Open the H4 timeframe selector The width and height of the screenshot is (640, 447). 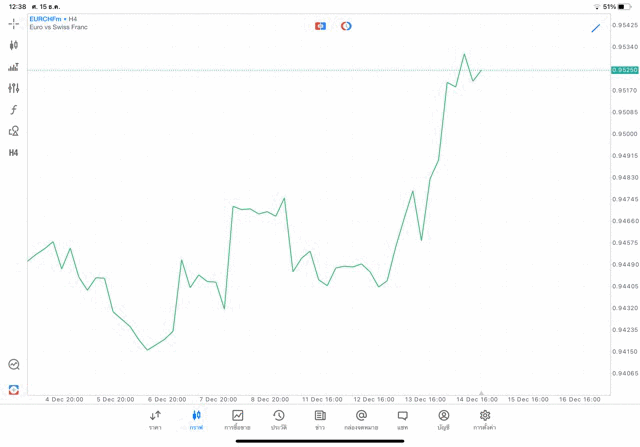(14, 153)
